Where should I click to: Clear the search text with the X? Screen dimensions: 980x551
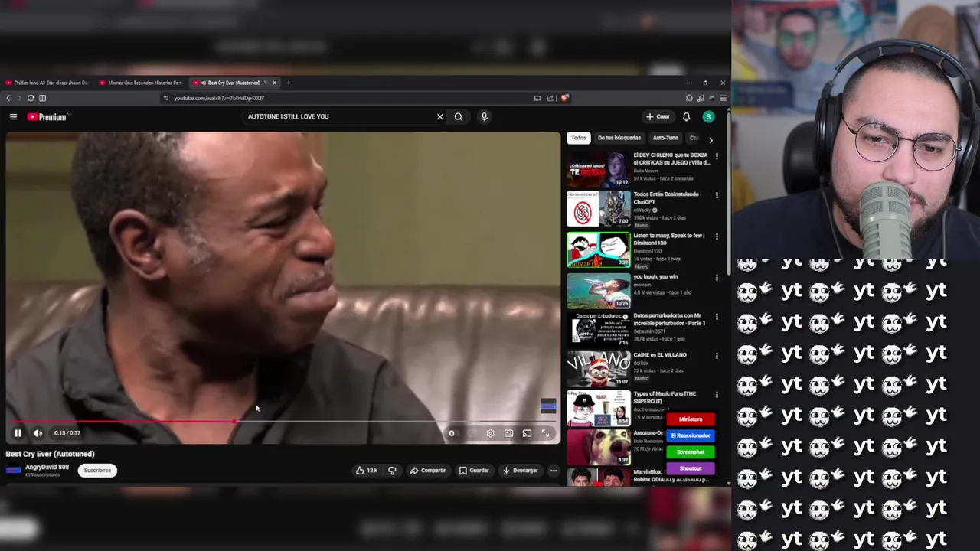tap(440, 116)
